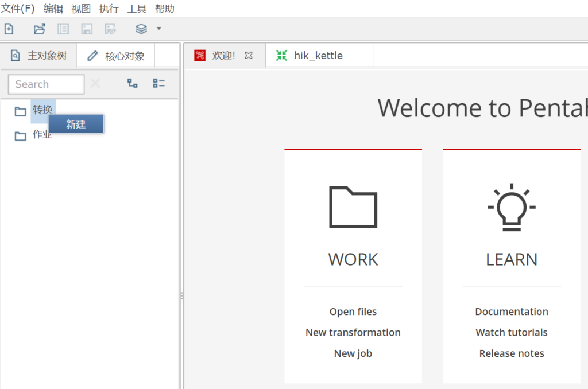The height and width of the screenshot is (389, 588).
Task: Click the Perspectives layers icon
Action: (x=141, y=29)
